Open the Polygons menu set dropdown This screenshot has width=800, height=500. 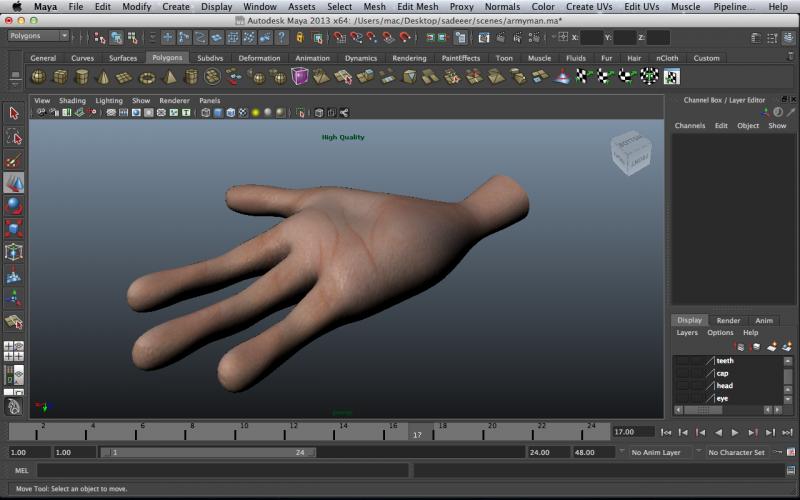tap(37, 36)
